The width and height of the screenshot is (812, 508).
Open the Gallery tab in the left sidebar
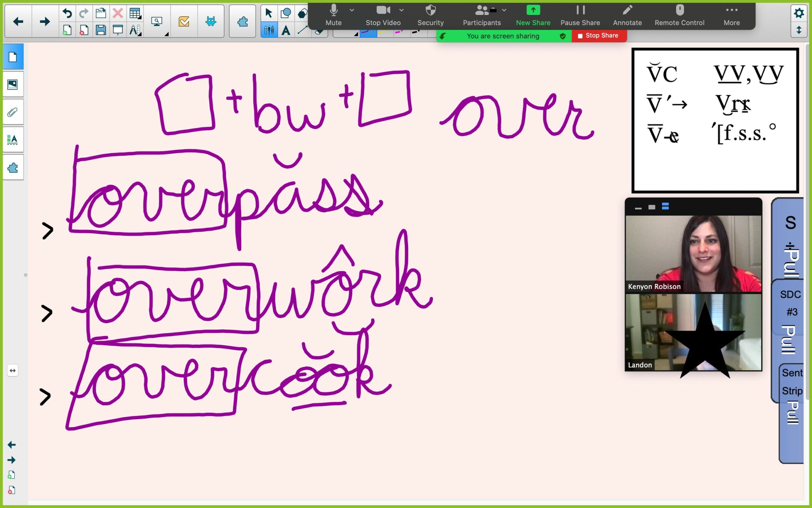coord(13,85)
